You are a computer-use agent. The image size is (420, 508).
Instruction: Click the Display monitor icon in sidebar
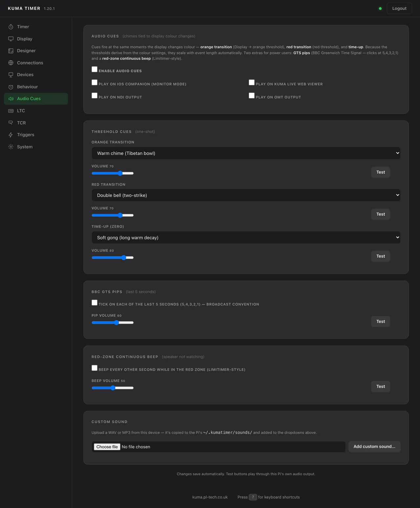point(11,39)
